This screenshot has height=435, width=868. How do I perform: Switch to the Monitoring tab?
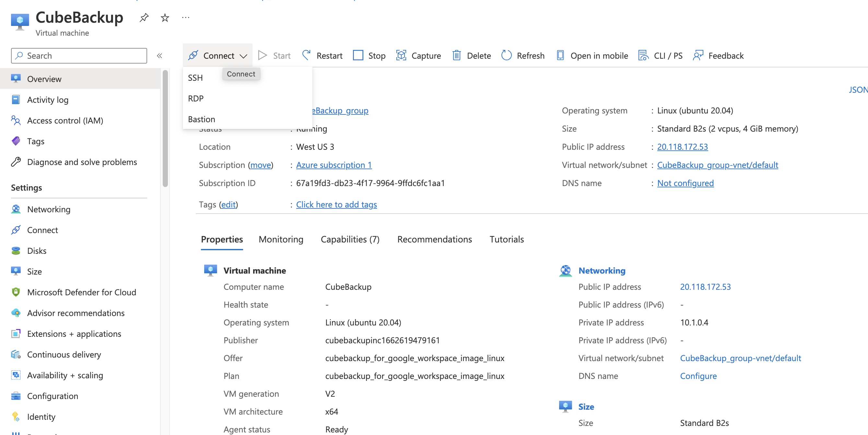point(281,239)
